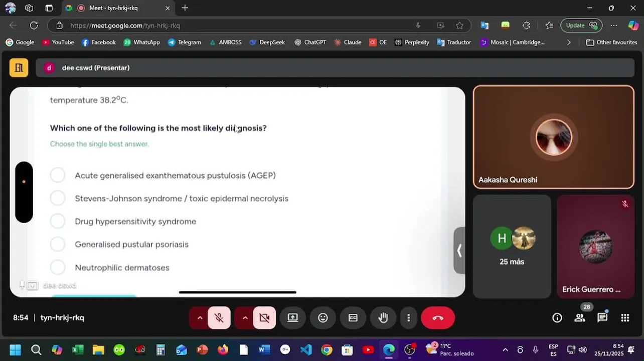Click the browser address bar URL

125,25
